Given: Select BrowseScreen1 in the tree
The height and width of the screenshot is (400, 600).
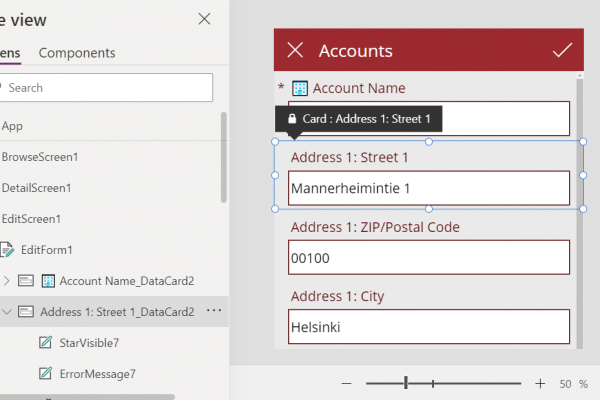Looking at the screenshot, I should [x=40, y=157].
